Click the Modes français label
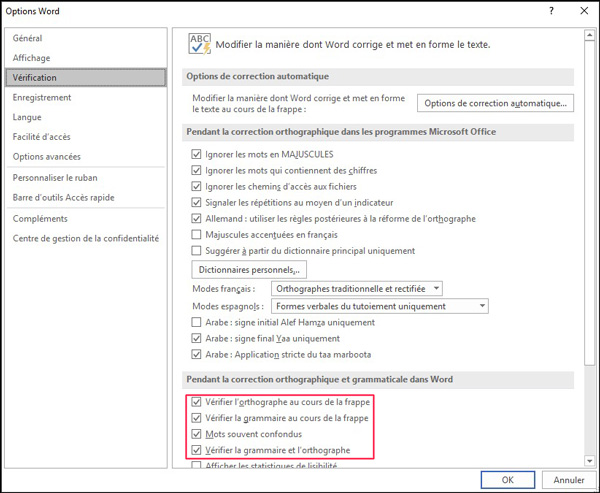 pyautogui.click(x=224, y=289)
